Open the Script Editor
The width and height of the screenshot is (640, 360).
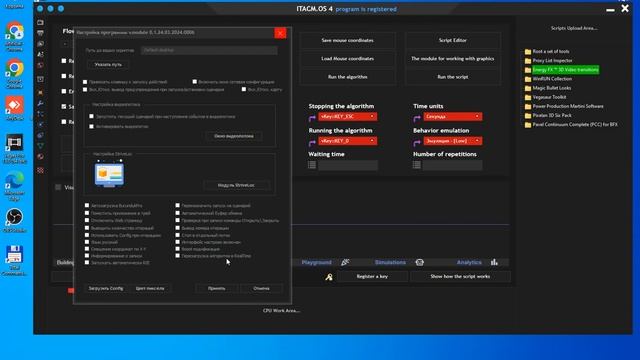click(x=453, y=40)
